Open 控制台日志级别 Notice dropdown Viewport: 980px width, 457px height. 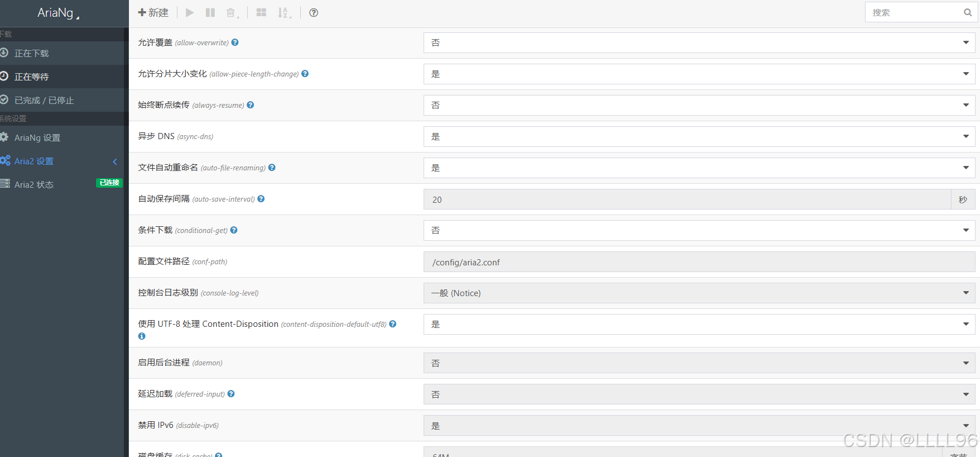[x=699, y=293]
